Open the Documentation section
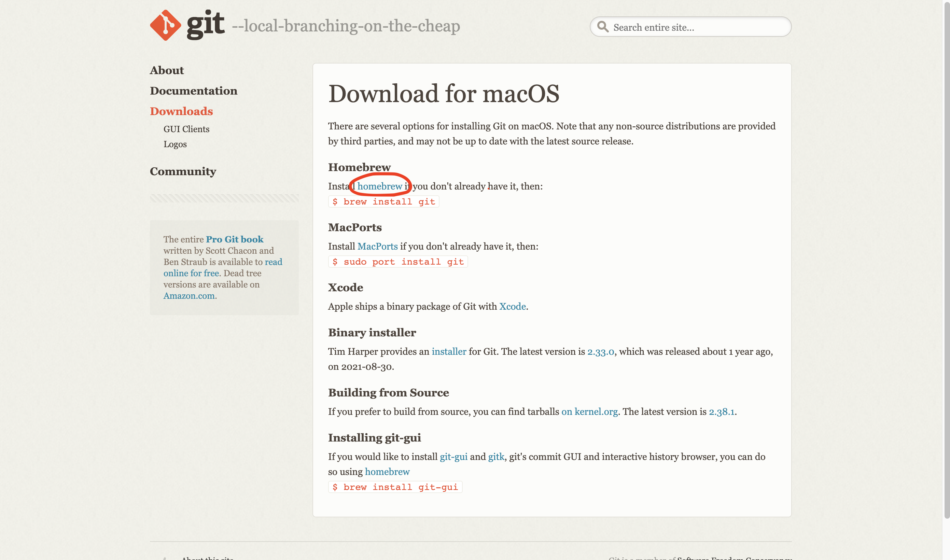The width and height of the screenshot is (950, 560). 194,90
